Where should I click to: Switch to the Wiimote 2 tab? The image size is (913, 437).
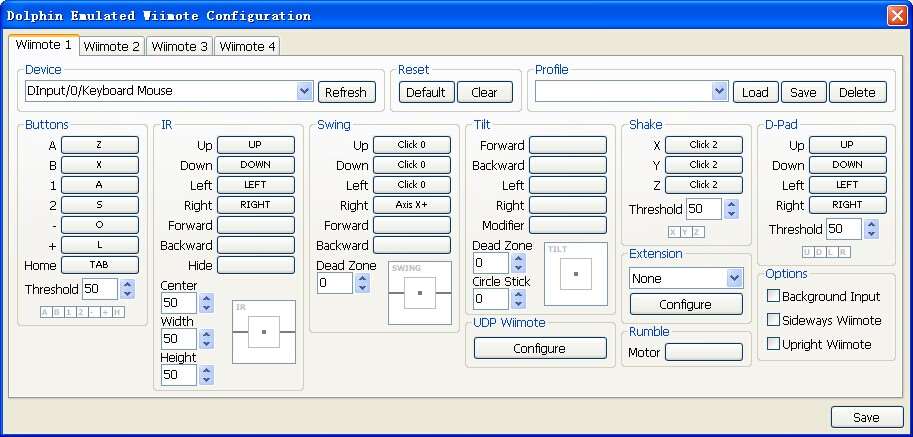[x=112, y=47]
